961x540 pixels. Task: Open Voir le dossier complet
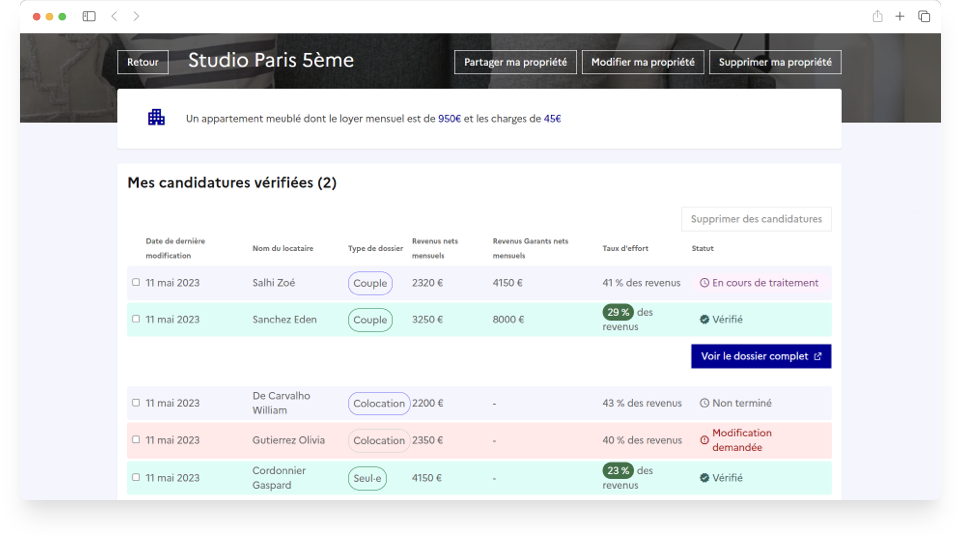pos(760,356)
